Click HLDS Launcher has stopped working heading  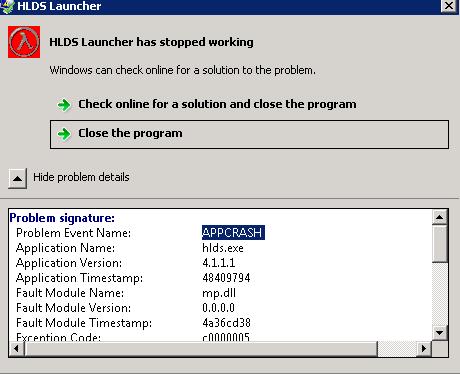(x=151, y=42)
